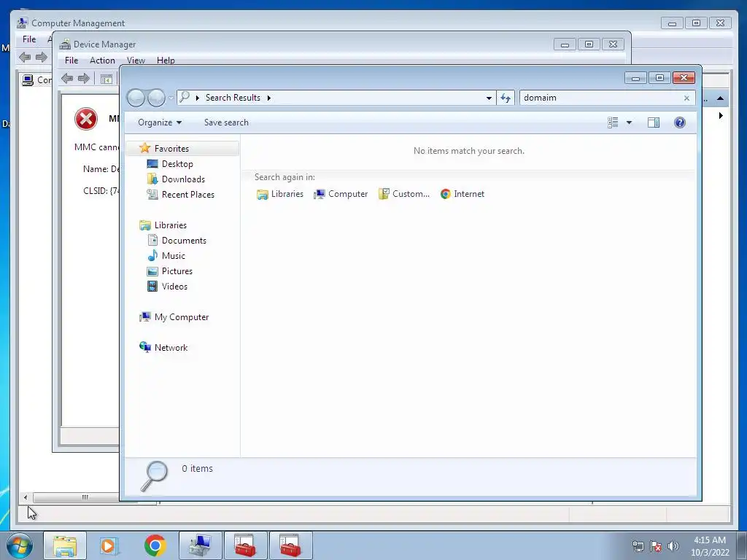Search again in Computer
The image size is (747, 560).
341,194
